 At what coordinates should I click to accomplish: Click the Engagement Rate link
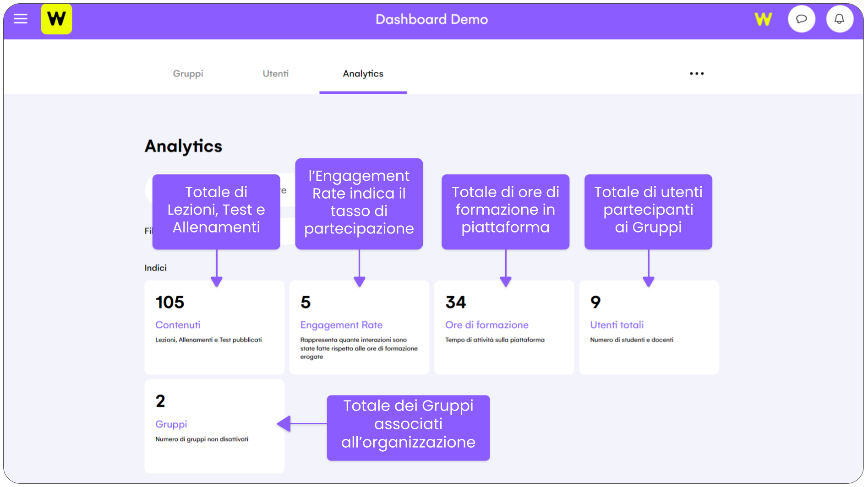pos(341,325)
